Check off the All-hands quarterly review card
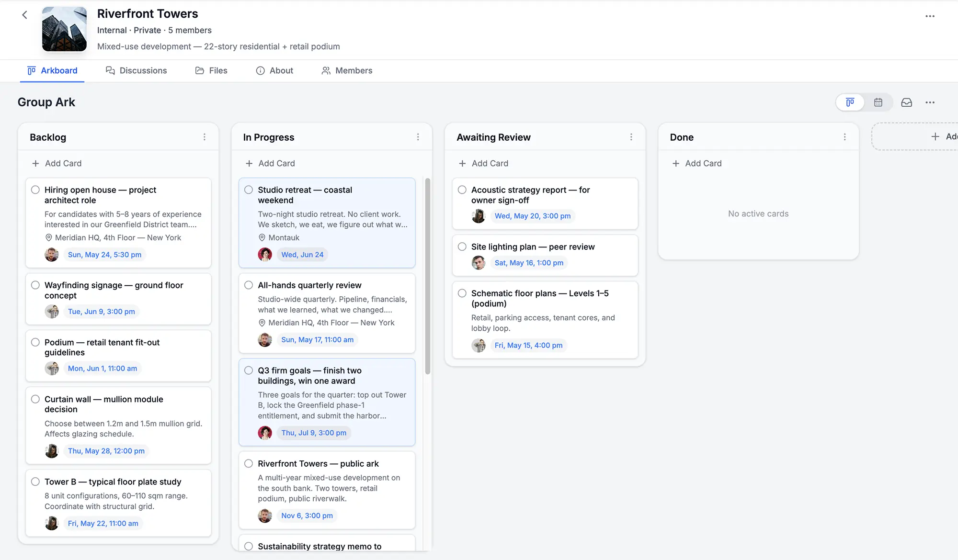Image resolution: width=958 pixels, height=560 pixels. click(x=249, y=285)
